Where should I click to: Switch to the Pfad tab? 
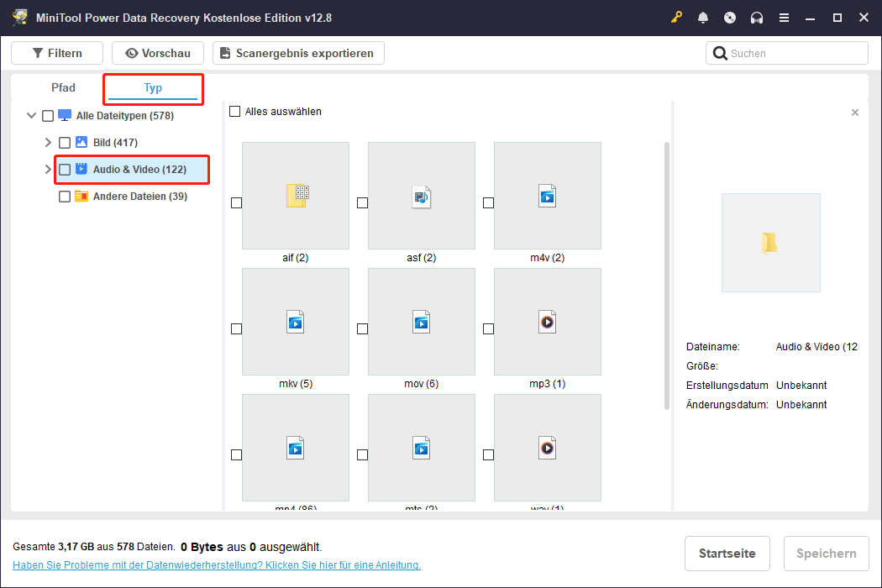click(63, 88)
